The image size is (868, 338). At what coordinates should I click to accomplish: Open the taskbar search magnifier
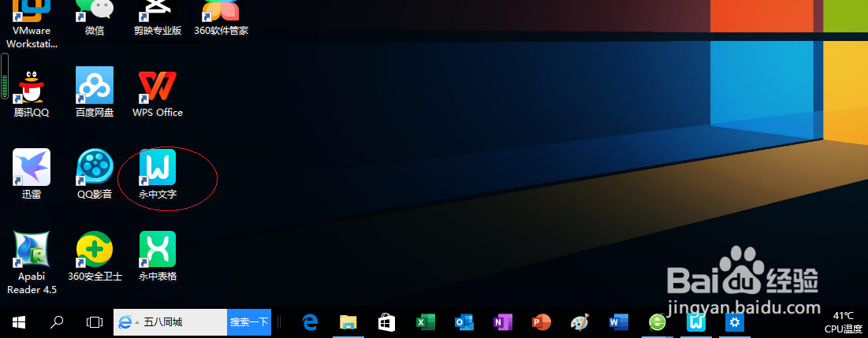[x=57, y=322]
